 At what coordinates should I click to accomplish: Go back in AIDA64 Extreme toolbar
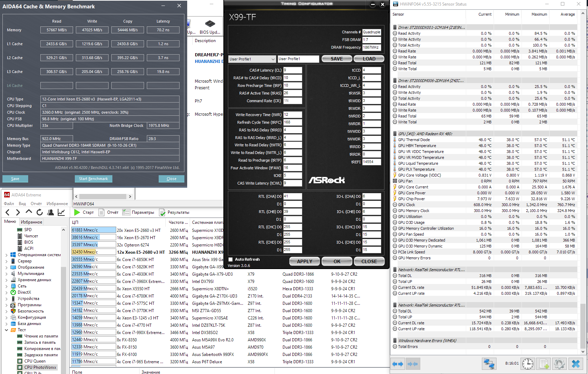pyautogui.click(x=8, y=212)
